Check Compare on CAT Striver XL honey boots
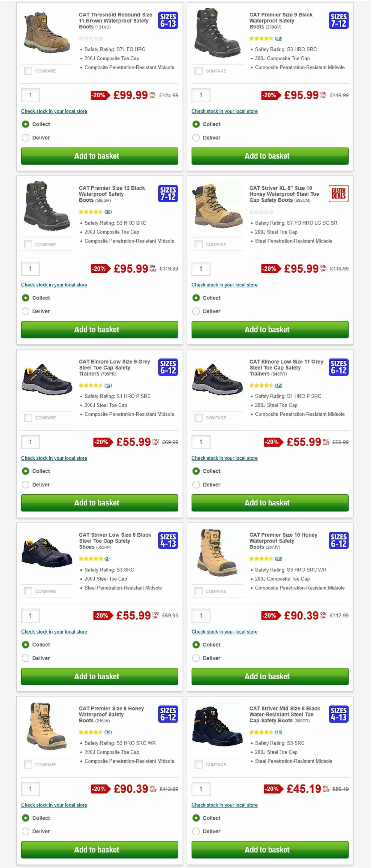Image resolution: width=371 pixels, height=868 pixels. tap(198, 244)
